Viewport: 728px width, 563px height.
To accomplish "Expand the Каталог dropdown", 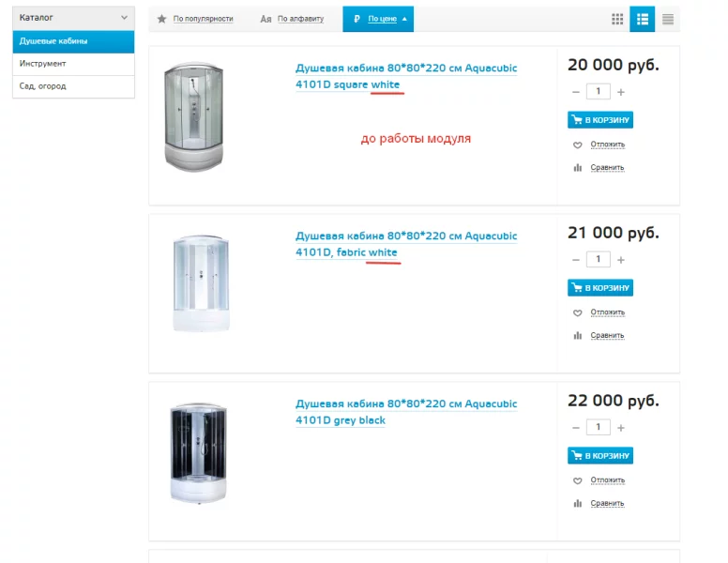I will (124, 17).
